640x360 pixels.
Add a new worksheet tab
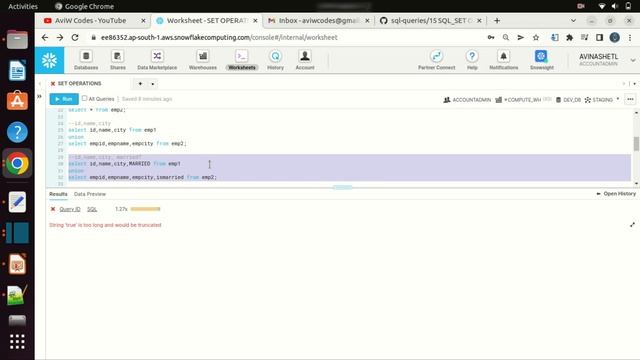[x=140, y=84]
